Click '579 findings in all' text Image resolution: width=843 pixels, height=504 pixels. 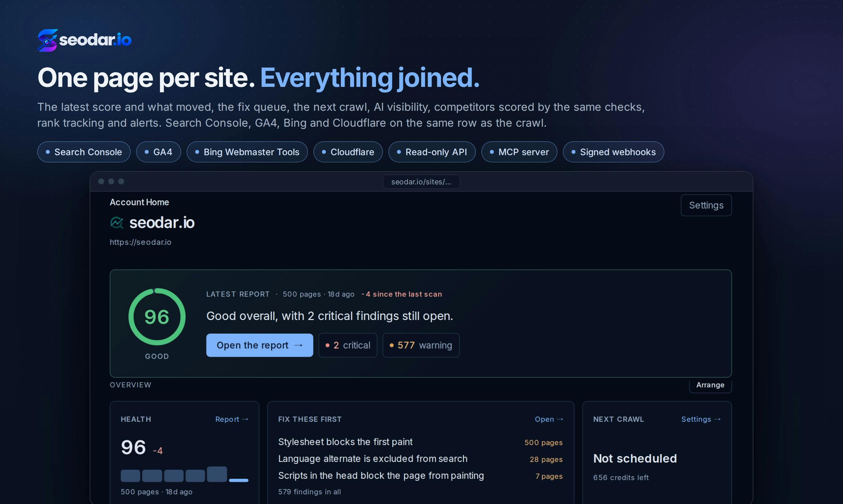click(310, 492)
